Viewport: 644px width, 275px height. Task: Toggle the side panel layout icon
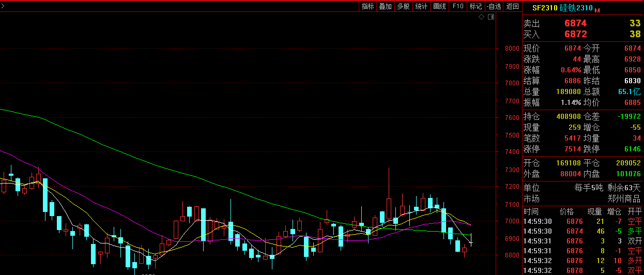(x=491, y=17)
